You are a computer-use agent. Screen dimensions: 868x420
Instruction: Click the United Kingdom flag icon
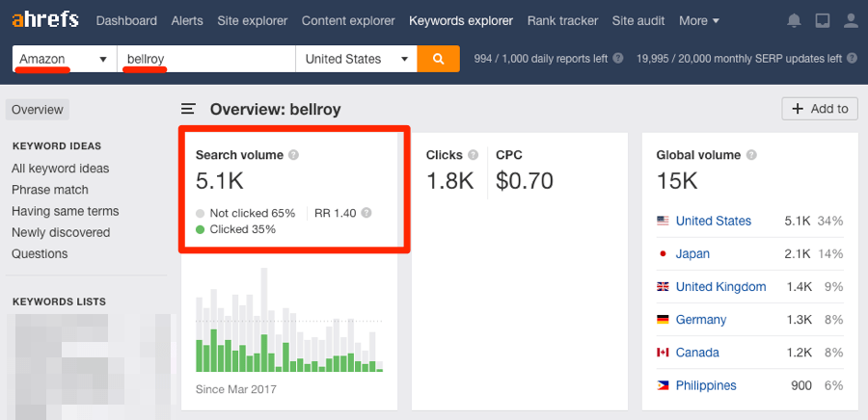(x=663, y=287)
